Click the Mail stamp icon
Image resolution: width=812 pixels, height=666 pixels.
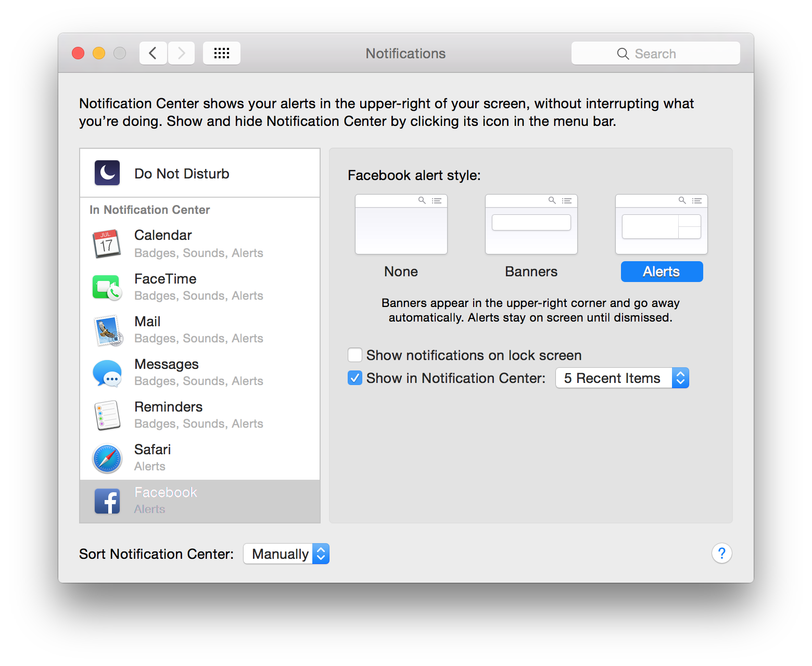pyautogui.click(x=108, y=330)
